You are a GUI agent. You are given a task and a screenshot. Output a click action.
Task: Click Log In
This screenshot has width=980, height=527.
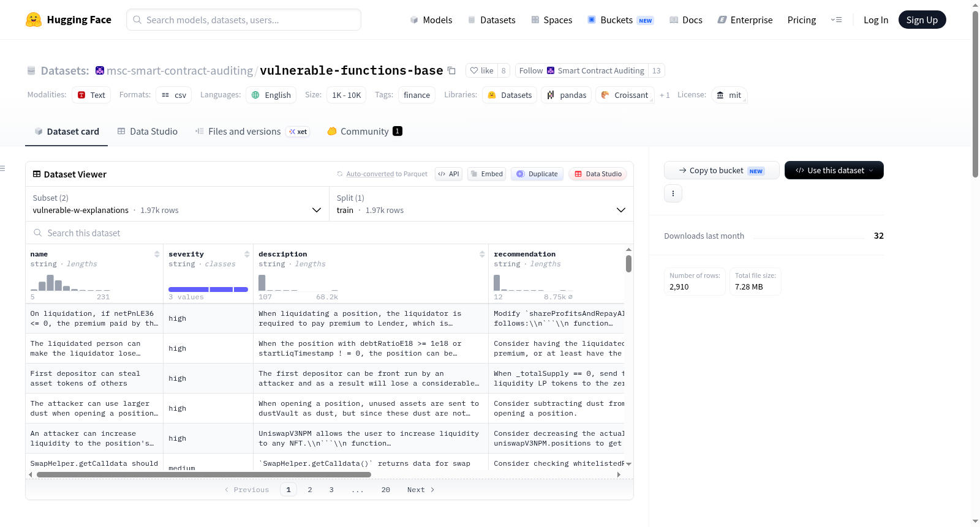coord(876,20)
